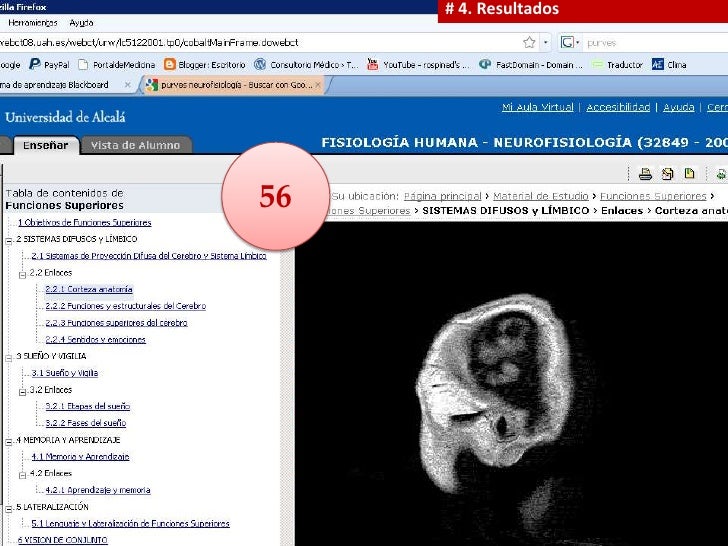Open the Ayuda menu in Firefox menu bar

click(81, 23)
